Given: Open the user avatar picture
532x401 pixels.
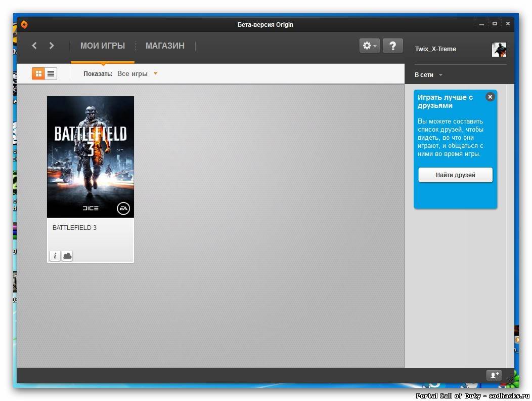Looking at the screenshot, I should (x=499, y=50).
